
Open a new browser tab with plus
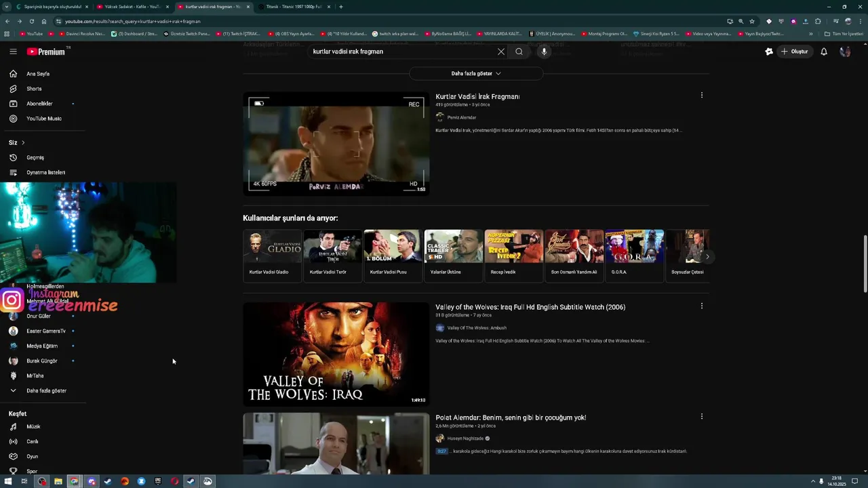click(x=340, y=7)
